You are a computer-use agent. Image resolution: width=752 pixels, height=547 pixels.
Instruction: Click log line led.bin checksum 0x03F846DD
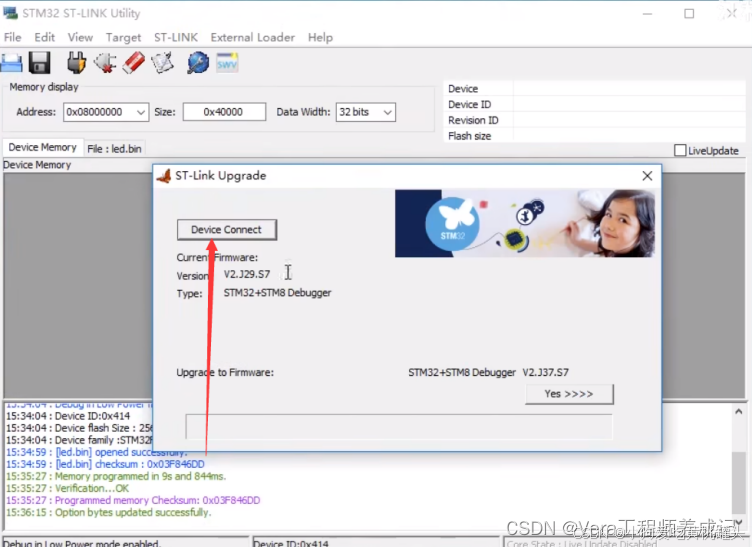pyautogui.click(x=105, y=465)
